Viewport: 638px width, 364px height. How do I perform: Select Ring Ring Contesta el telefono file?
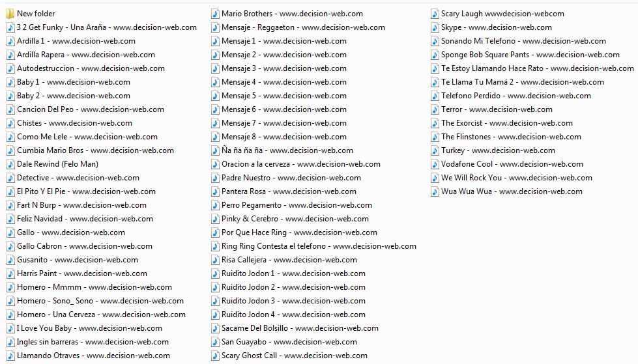[x=319, y=246]
